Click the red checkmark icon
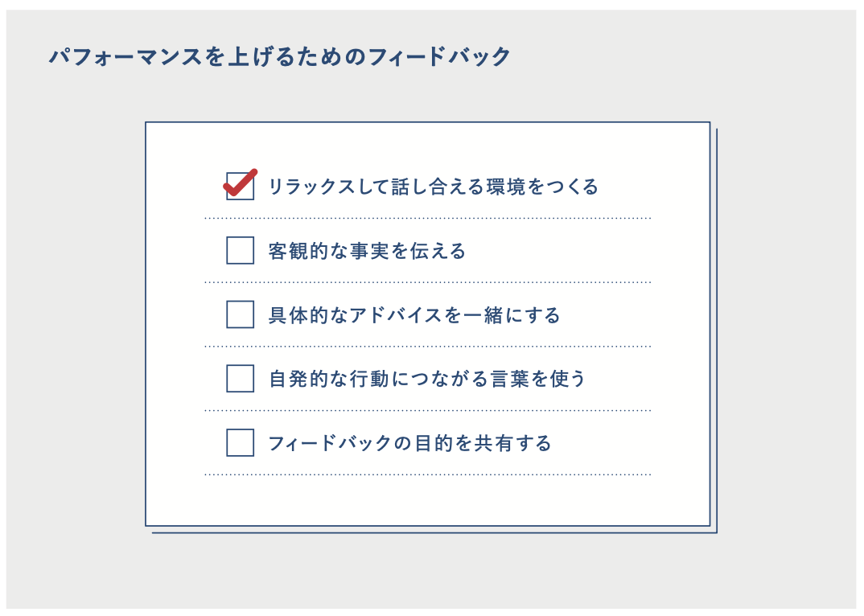This screenshot has width=864, height=616. click(x=241, y=183)
